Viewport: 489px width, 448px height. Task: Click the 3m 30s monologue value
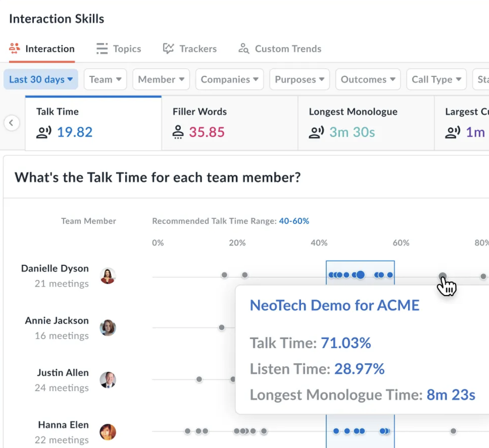352,132
